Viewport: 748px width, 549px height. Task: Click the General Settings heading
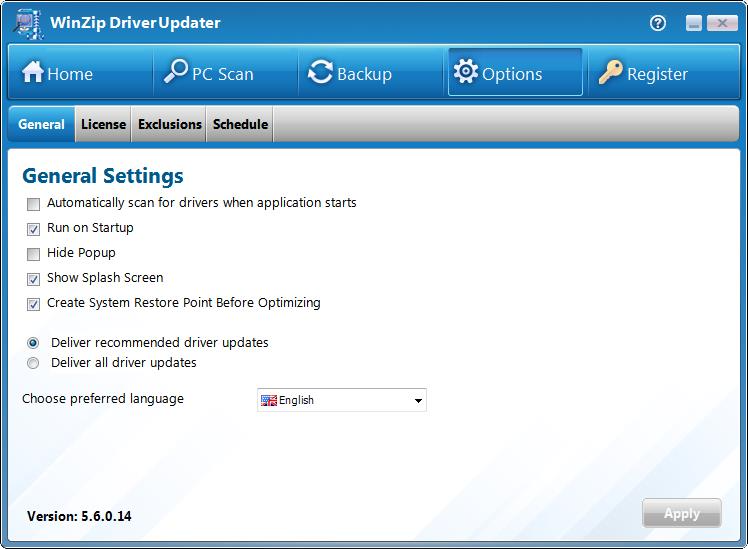click(x=103, y=176)
